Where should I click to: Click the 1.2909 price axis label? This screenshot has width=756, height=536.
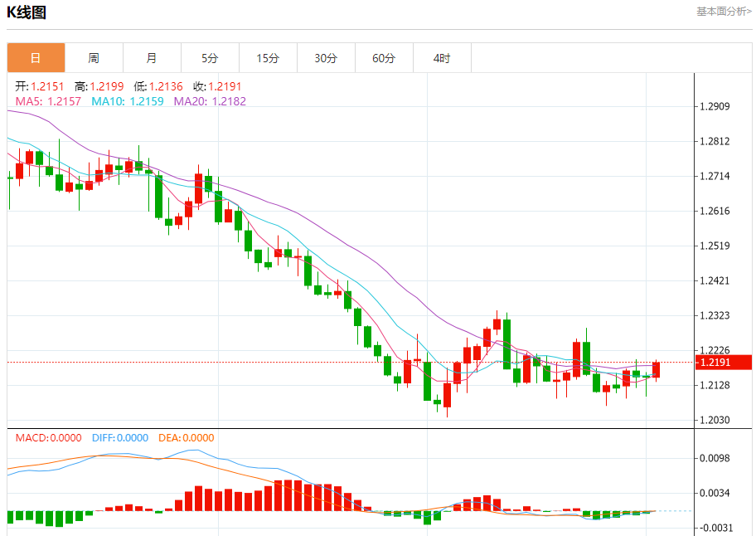click(715, 107)
